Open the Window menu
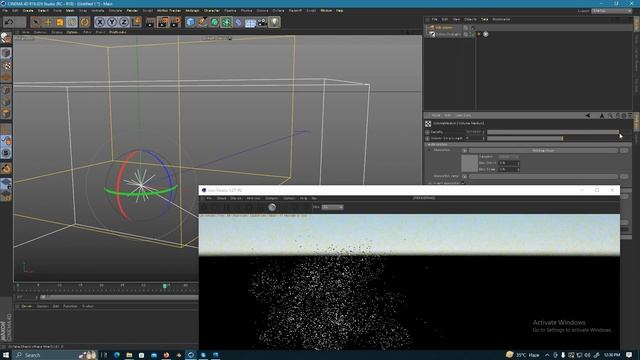The width and height of the screenshot is (640, 360). coord(326,11)
